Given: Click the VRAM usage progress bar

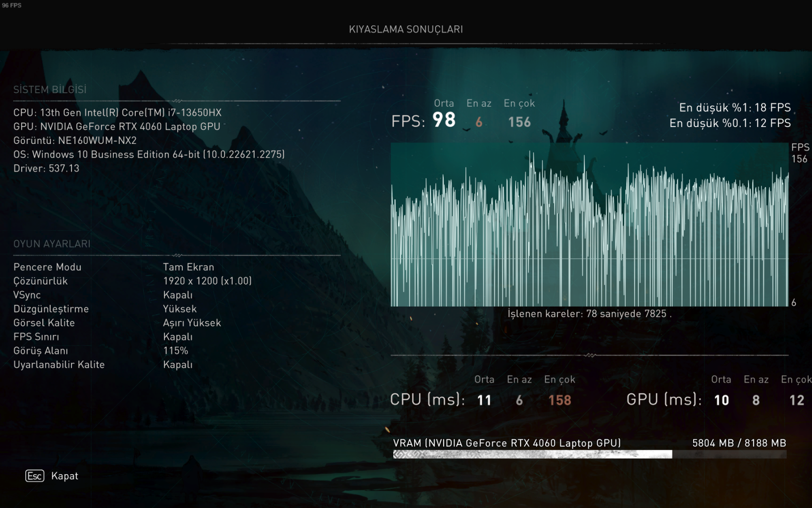Looking at the screenshot, I should coord(590,454).
